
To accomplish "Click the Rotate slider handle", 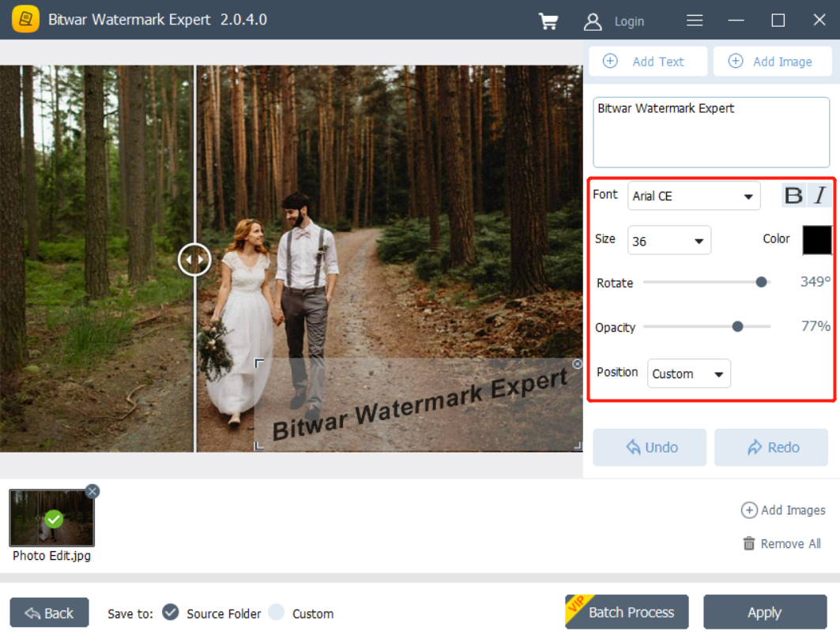I will click(761, 282).
